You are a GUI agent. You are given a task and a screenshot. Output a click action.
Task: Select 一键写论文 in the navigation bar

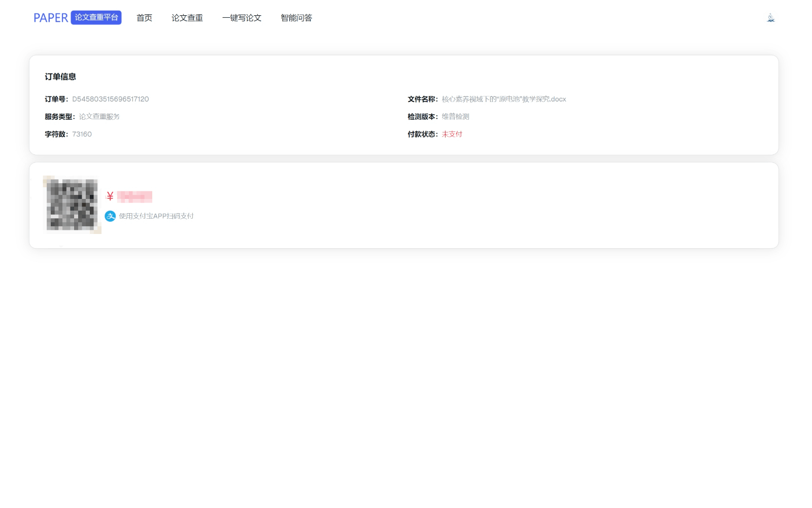coord(242,18)
